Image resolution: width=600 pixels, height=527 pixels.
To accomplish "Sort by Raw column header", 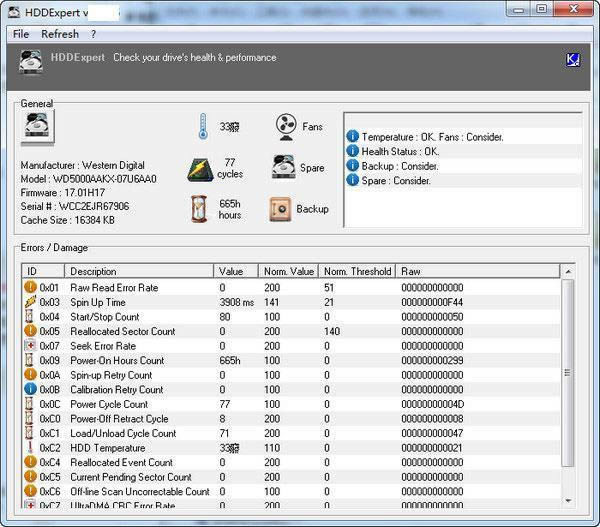I will point(478,271).
